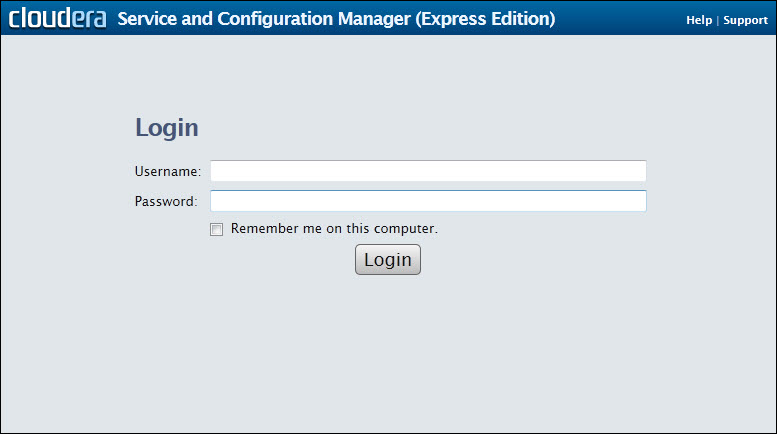Open the Help link
Screen dimensions: 777x434
point(699,20)
